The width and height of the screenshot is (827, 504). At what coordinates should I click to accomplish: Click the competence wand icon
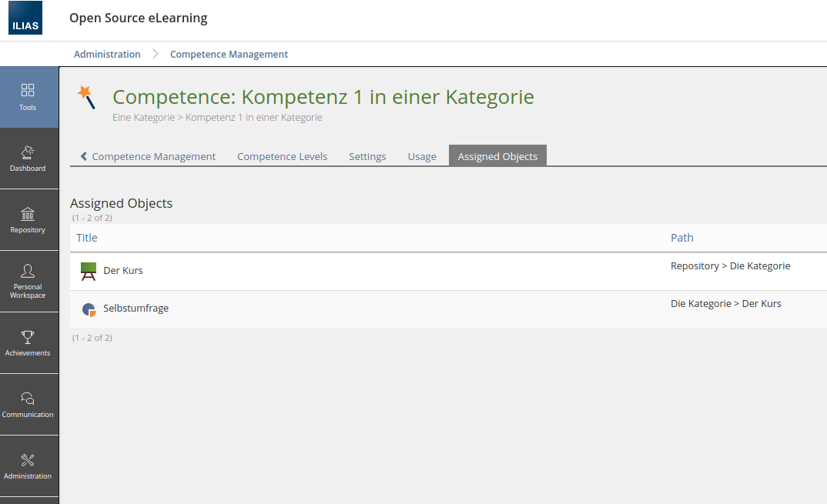click(x=86, y=98)
